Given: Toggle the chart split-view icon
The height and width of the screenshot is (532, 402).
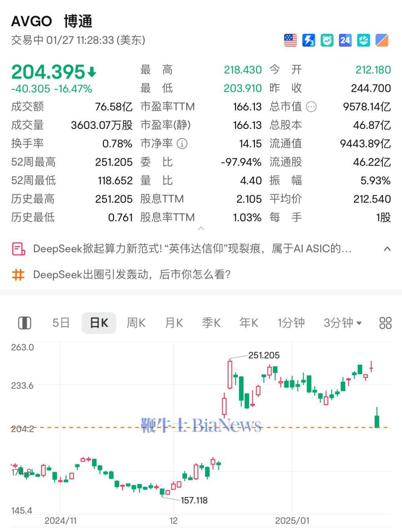Looking at the screenshot, I should [25, 323].
